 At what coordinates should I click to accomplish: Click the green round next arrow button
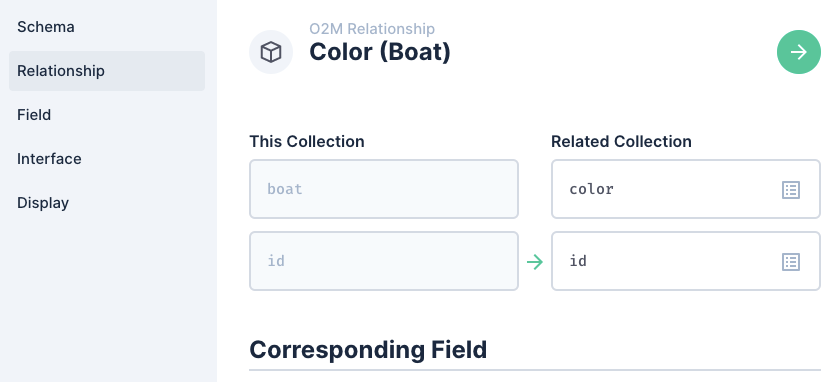(799, 52)
